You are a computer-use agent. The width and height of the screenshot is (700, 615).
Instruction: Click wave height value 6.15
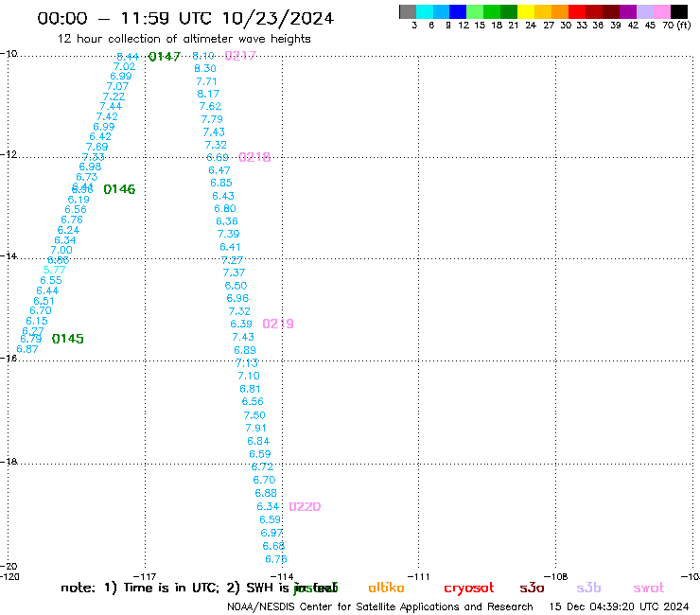pos(37,321)
